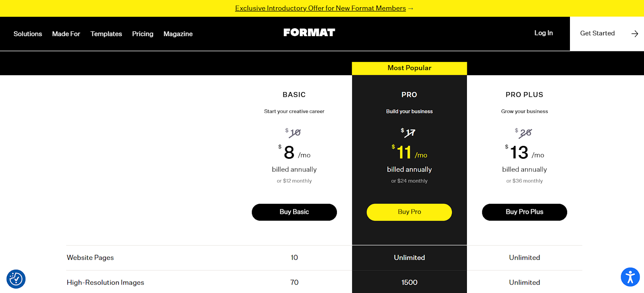Click the BASIC plan heading
Image resolution: width=644 pixels, height=293 pixels.
294,95
